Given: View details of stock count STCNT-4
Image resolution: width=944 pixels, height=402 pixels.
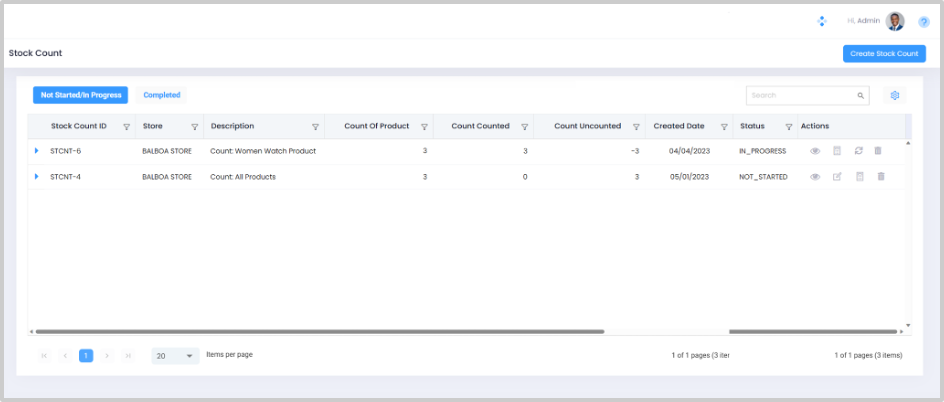Looking at the screenshot, I should pyautogui.click(x=815, y=177).
